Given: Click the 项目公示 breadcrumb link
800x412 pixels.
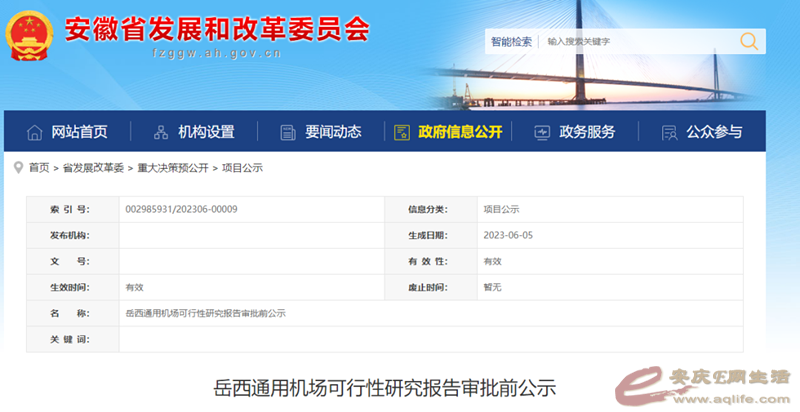Looking at the screenshot, I should (x=242, y=168).
